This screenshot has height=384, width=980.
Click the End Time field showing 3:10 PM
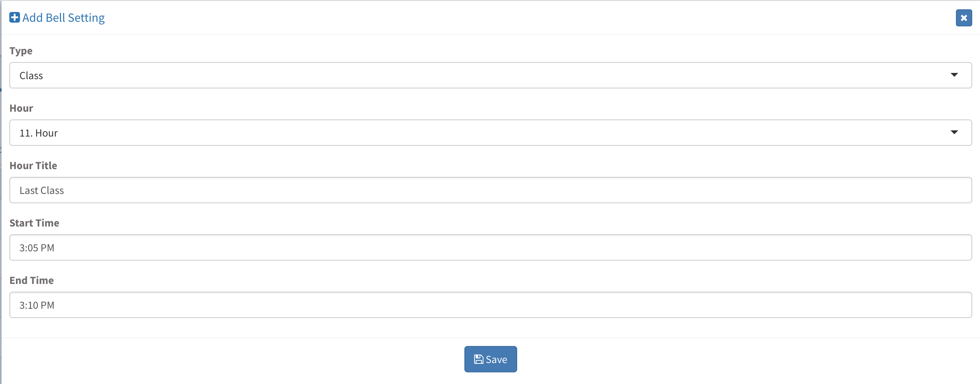coord(491,305)
